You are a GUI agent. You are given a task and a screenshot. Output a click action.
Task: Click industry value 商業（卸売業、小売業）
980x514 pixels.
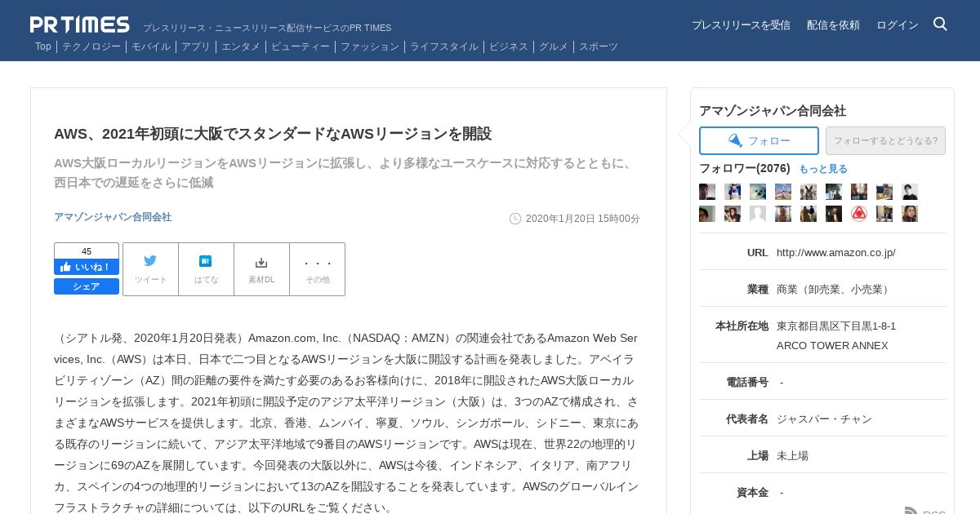coord(835,290)
